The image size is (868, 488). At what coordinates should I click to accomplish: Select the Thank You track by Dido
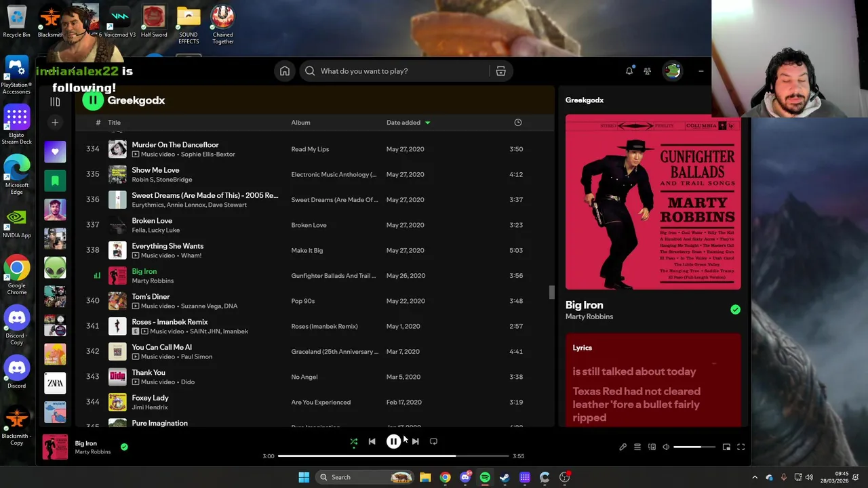(149, 372)
